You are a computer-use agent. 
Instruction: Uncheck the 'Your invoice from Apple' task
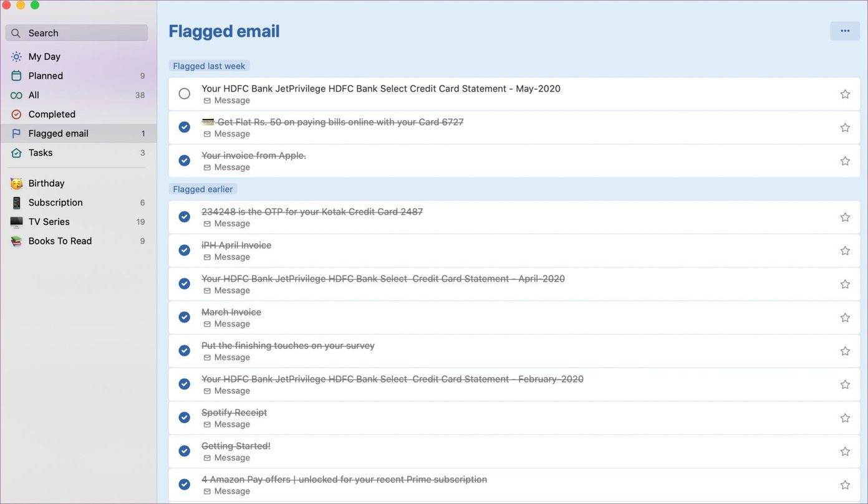click(184, 160)
